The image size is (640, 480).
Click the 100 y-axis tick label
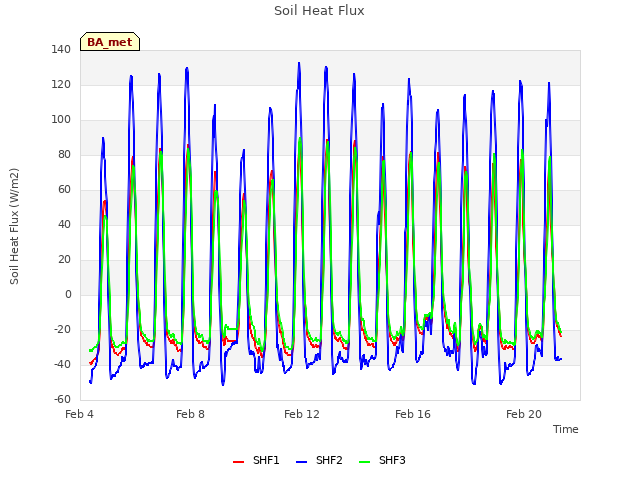pyautogui.click(x=61, y=120)
